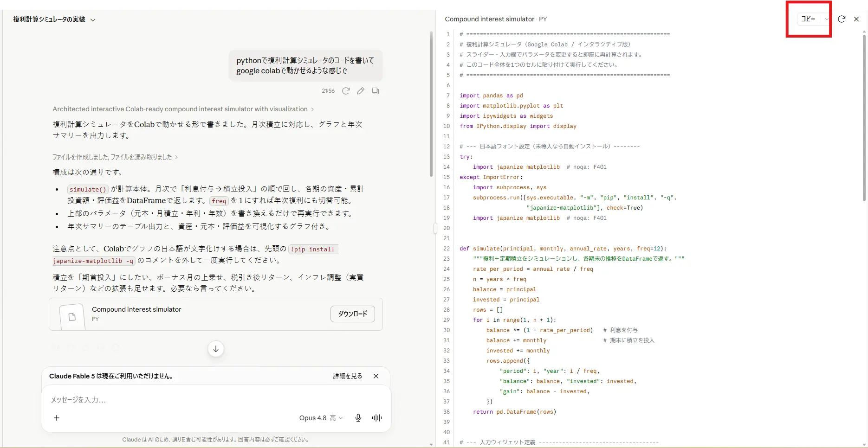This screenshot has height=448, width=868.
Task: Focus the メッセージを入力 message field
Action: coord(216,400)
